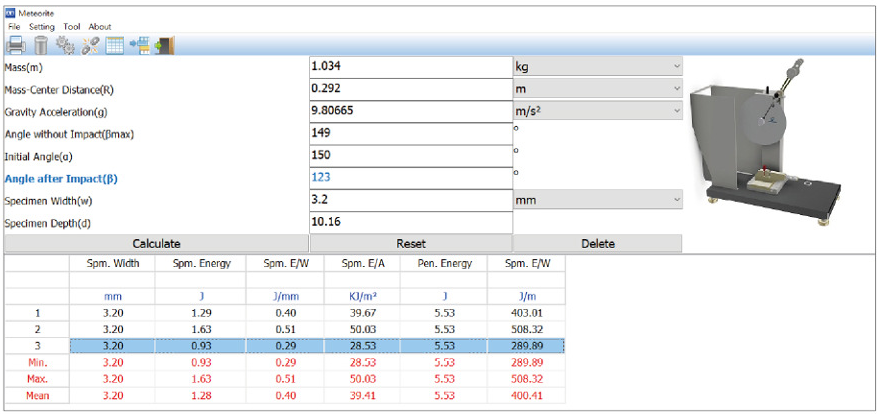
Task: Click the export data arrow icon
Action: tap(139, 46)
